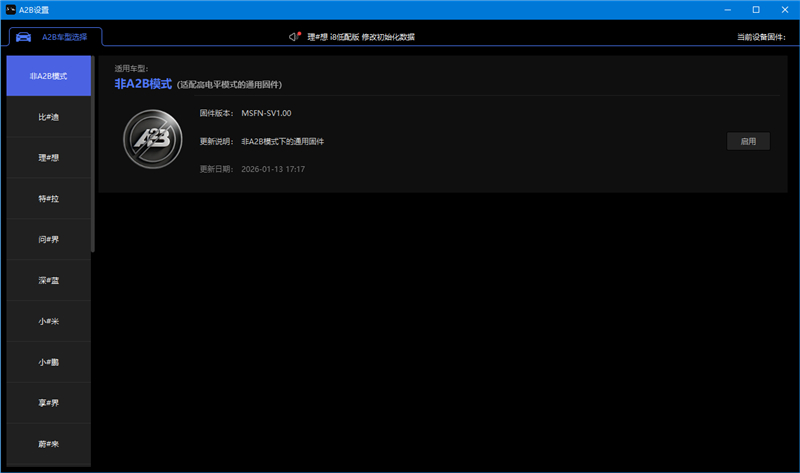Click the car icon in A2B车型选择 tab
The height and width of the screenshot is (473, 800).
pos(24,37)
